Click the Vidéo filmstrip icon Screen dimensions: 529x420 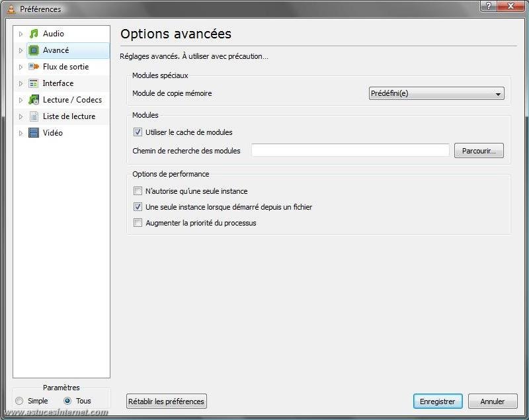(x=34, y=133)
